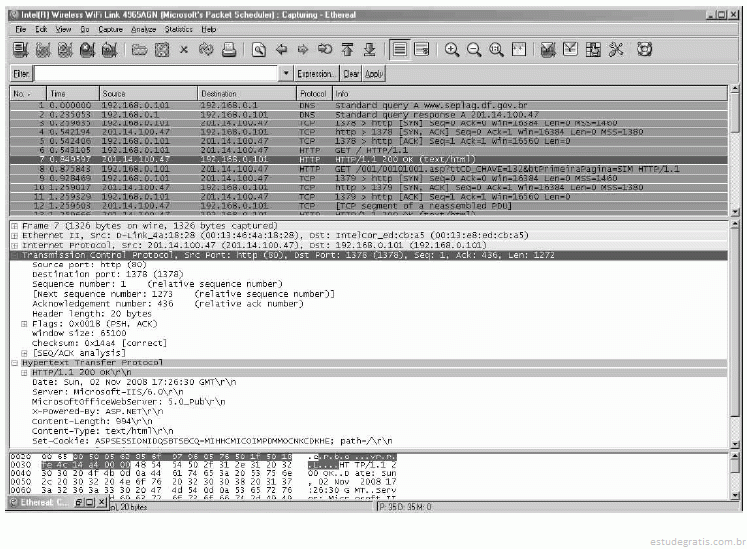Collapse Transmission Control Protocol node
The image size is (747, 549).
(x=15, y=255)
